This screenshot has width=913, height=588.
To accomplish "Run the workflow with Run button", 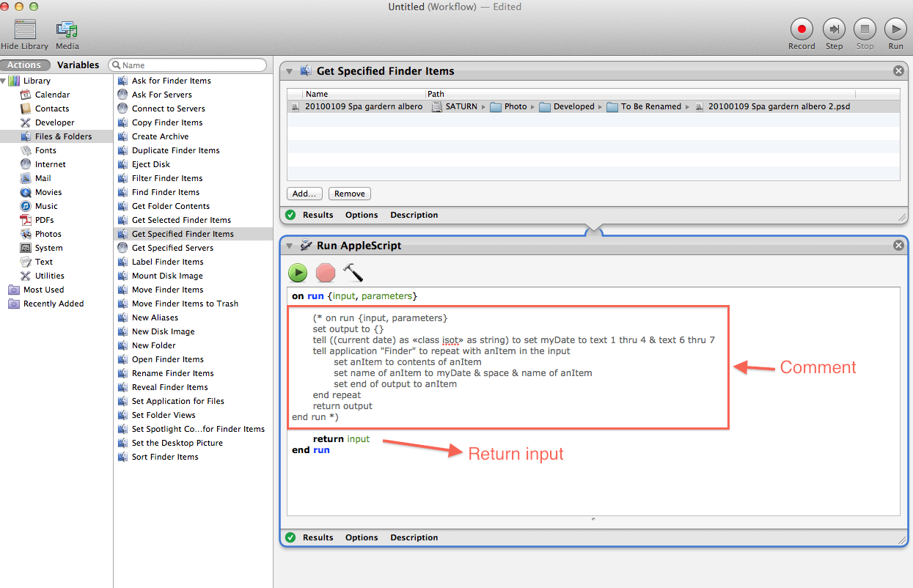I will point(895,29).
